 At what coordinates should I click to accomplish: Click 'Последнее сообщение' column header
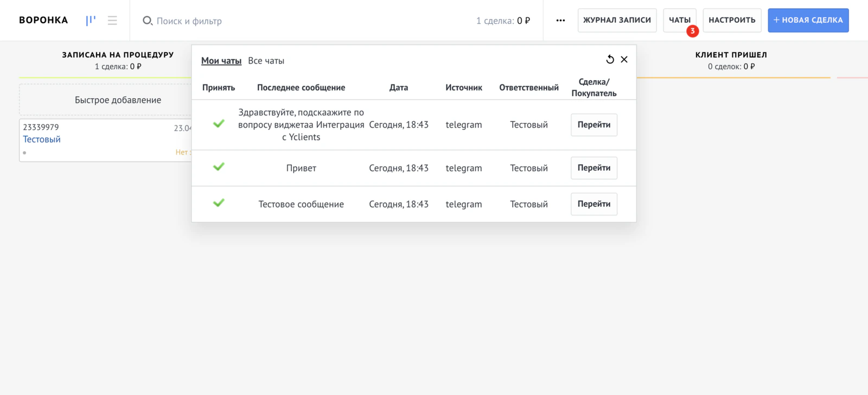point(301,87)
